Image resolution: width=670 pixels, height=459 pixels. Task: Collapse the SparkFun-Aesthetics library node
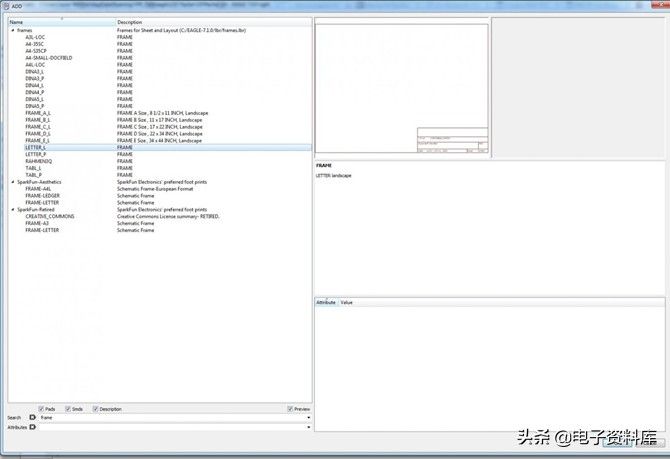click(x=13, y=182)
